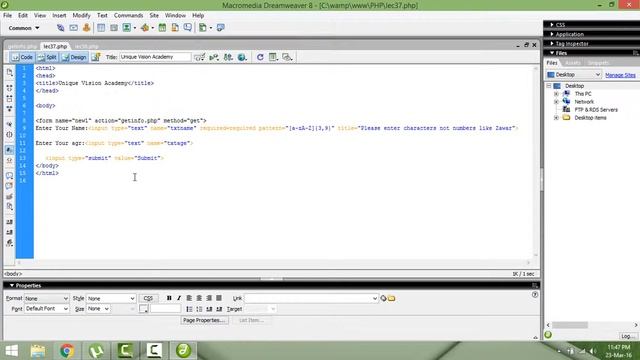Click the Point to File icon
Viewport: 640px width, 360px height.
pyautogui.click(x=383, y=298)
